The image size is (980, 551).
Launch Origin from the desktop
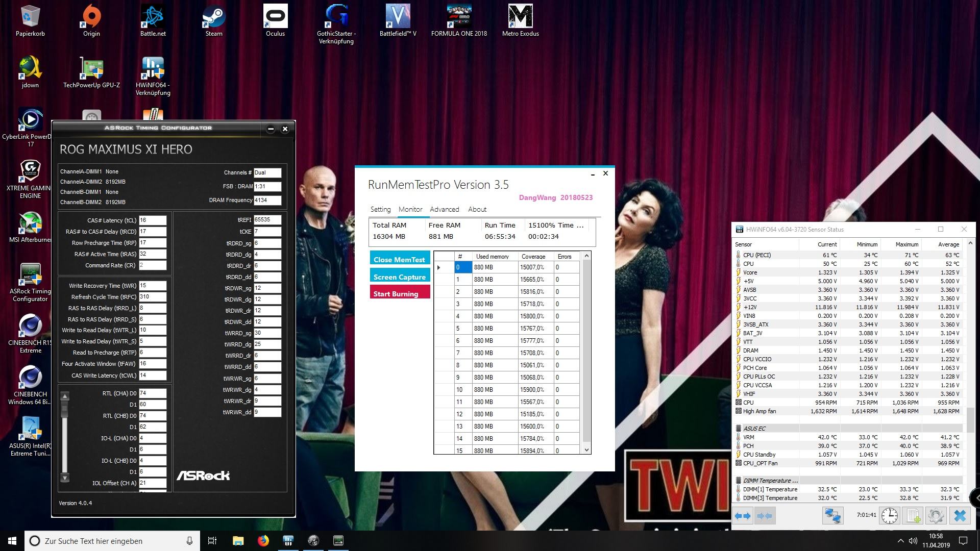point(91,20)
